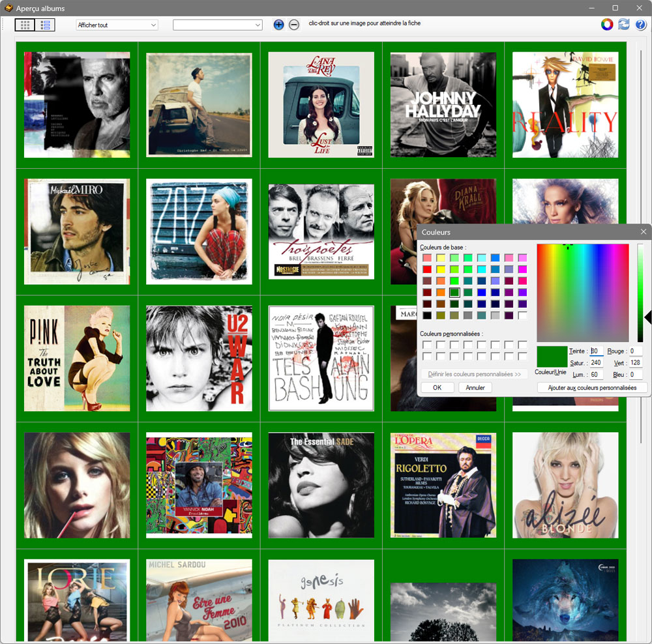652x644 pixels.
Task: Pick the white basic color swatch
Action: (x=522, y=315)
